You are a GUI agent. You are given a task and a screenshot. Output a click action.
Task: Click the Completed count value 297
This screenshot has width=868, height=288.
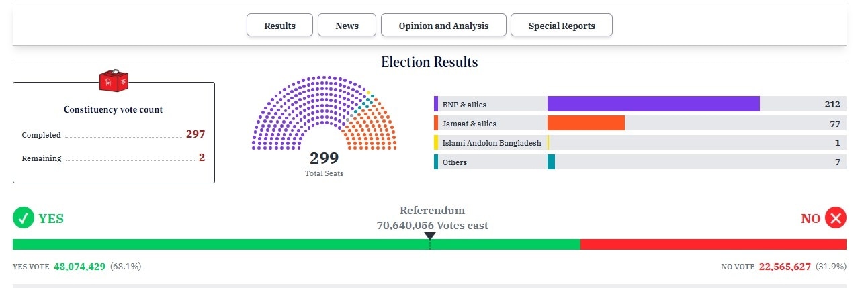[x=196, y=134]
